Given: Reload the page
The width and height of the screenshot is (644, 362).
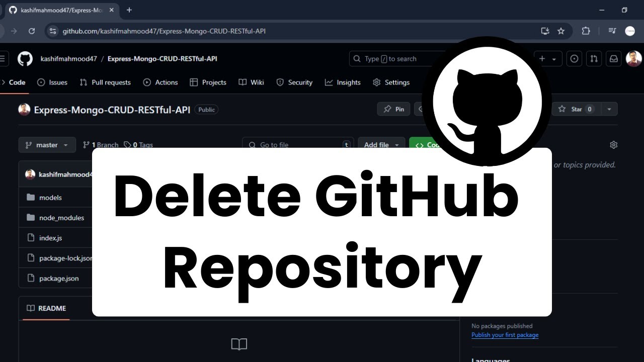Looking at the screenshot, I should pos(32,31).
